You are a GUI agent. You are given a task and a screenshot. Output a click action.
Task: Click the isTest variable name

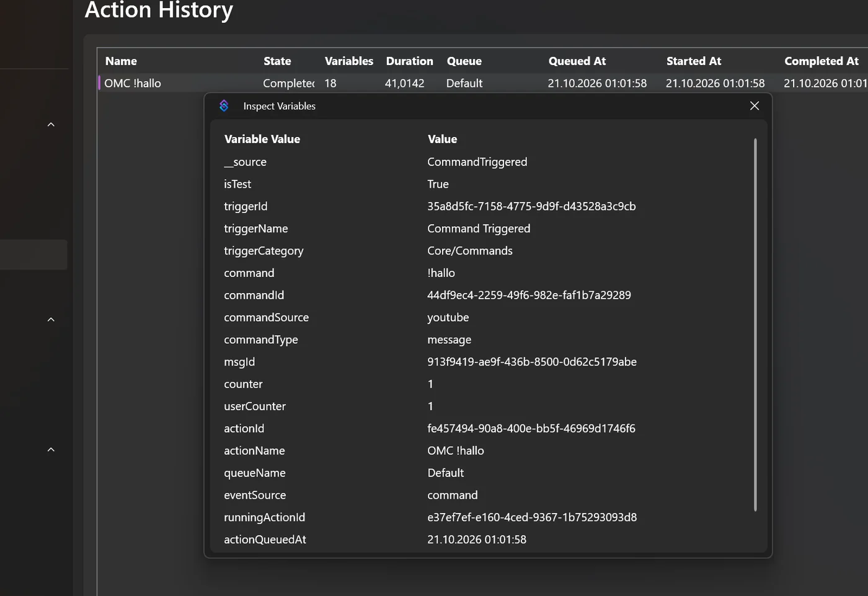[237, 185]
